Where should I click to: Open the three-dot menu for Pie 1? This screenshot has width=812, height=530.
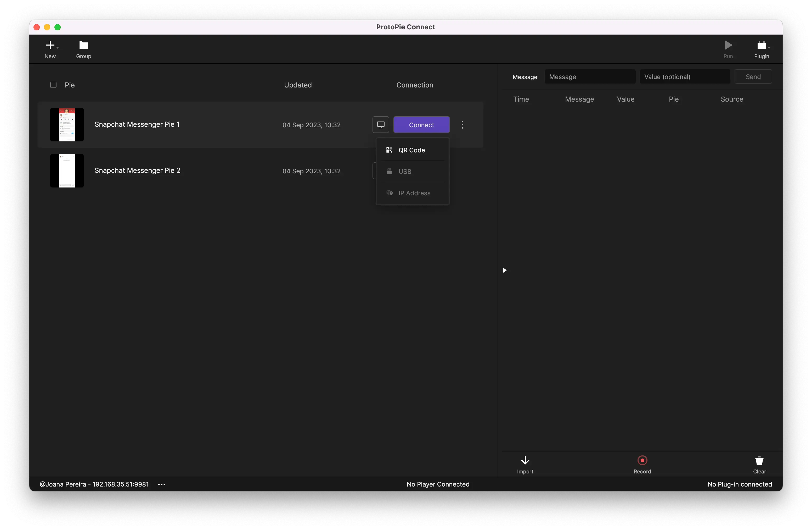click(462, 125)
